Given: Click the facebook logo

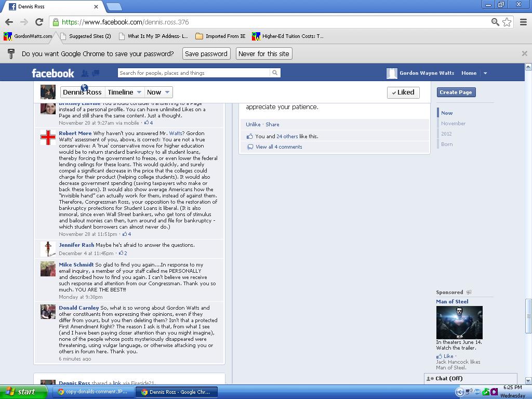Looking at the screenshot, I should click(52, 73).
